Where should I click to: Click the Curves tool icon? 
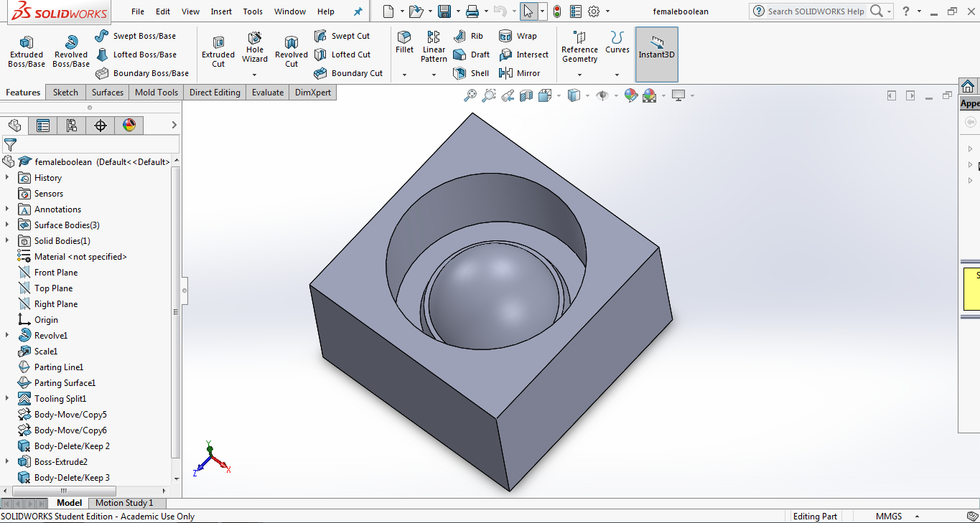pyautogui.click(x=617, y=37)
